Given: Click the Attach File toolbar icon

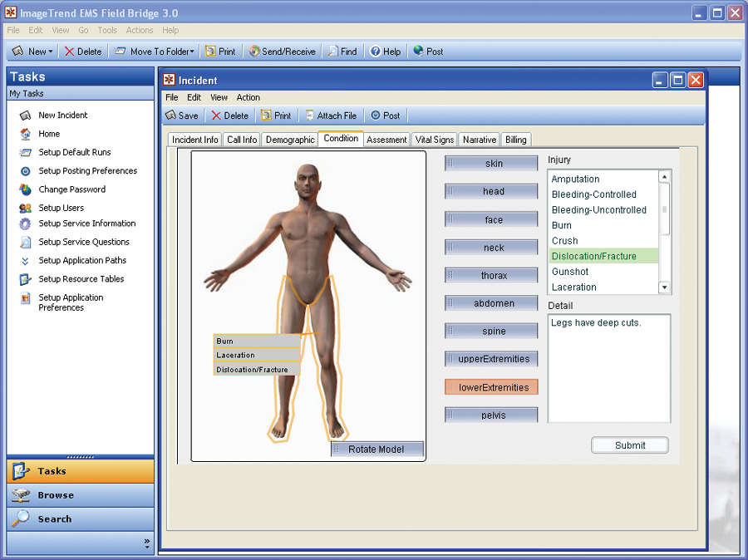Looking at the screenshot, I should coord(310,115).
